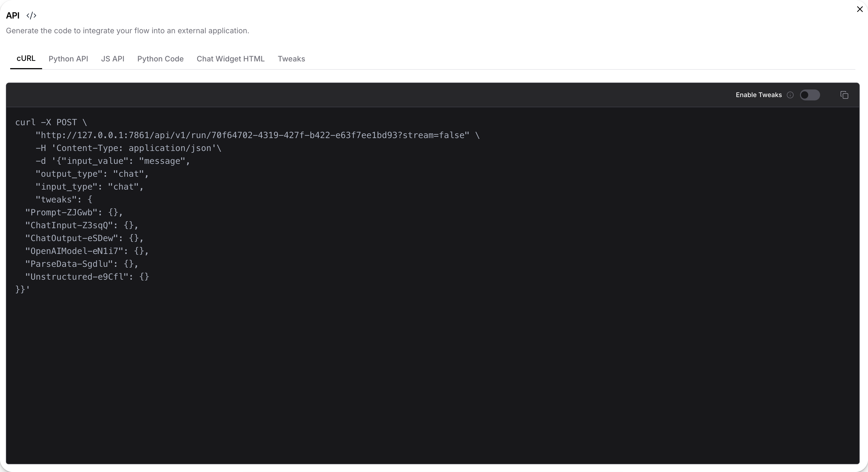868x472 pixels.
Task: Click the "input_type": "chat" line
Action: click(x=90, y=187)
